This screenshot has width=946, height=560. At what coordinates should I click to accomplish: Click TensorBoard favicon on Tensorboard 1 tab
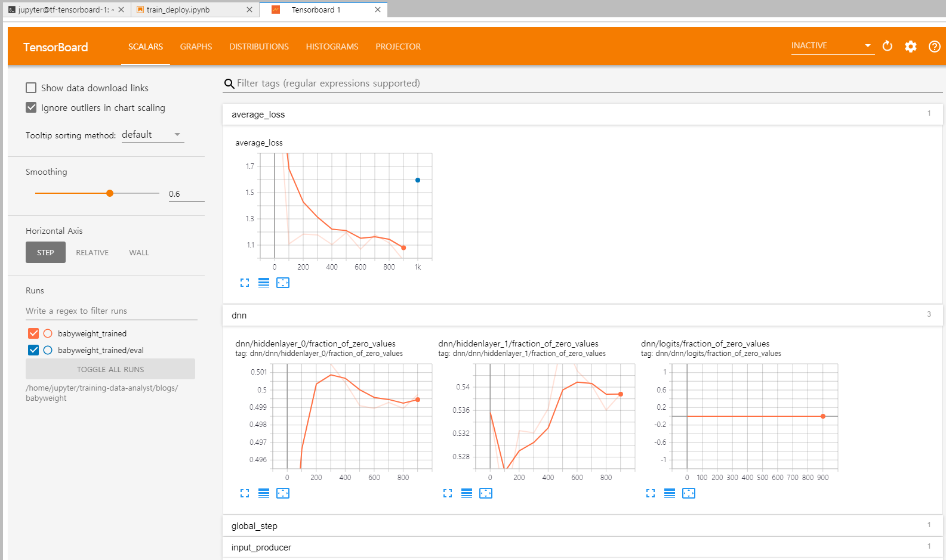[276, 10]
